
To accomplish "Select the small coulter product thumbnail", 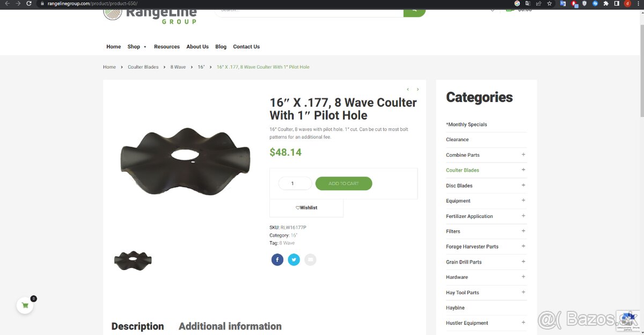I will tap(133, 260).
